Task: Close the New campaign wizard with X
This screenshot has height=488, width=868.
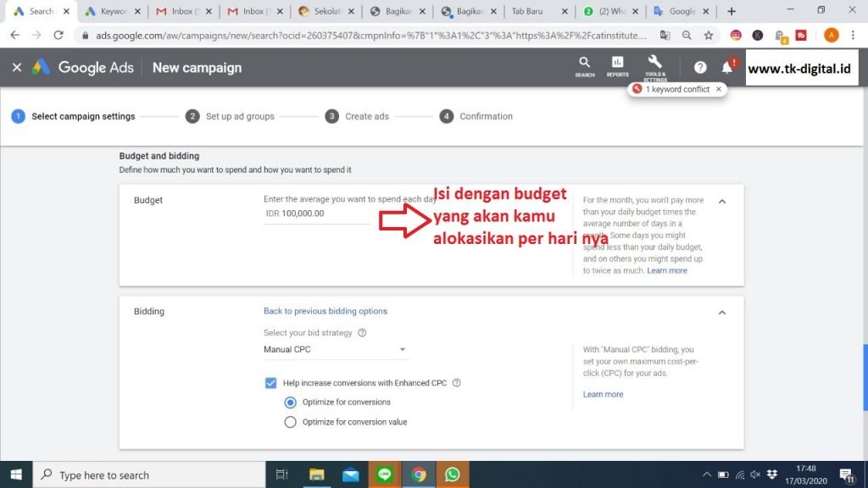Action: click(x=17, y=68)
